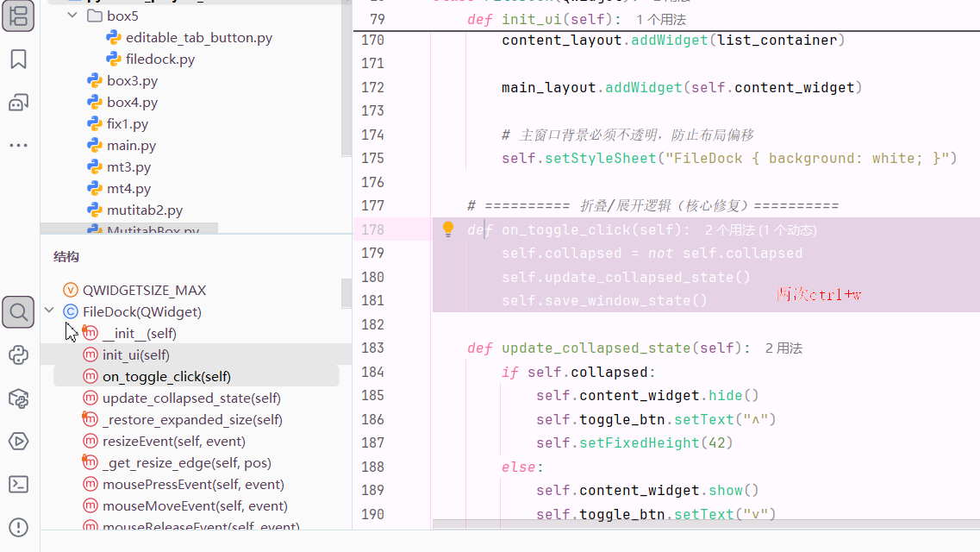This screenshot has width=980, height=552.
Task: Click the project tree vertical scrollbar
Action: [346, 78]
